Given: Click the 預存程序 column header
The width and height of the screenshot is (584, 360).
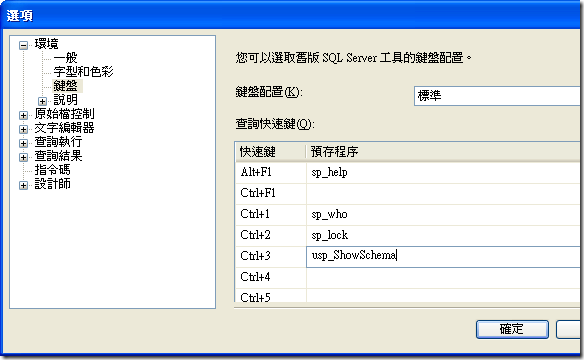Looking at the screenshot, I should click(443, 152).
